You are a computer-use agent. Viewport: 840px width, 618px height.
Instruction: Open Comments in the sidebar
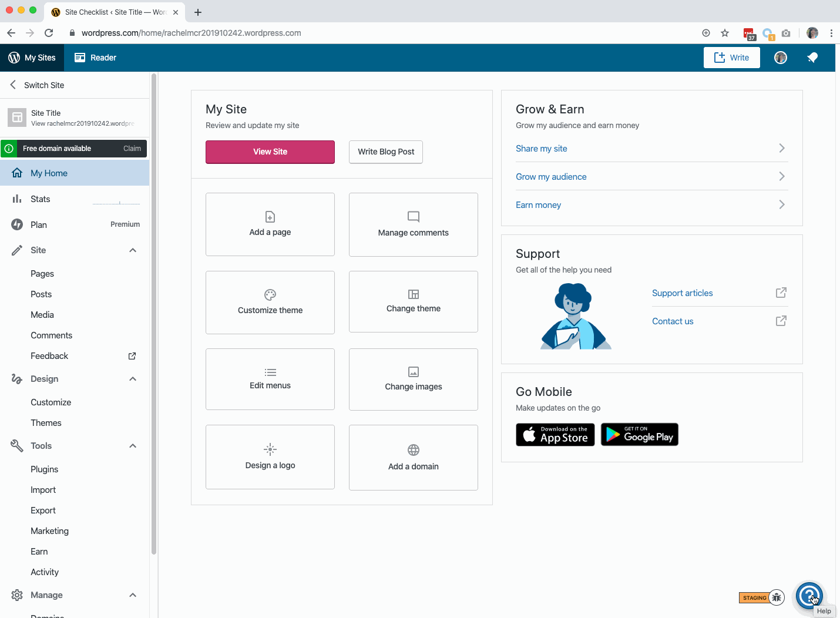pyautogui.click(x=52, y=335)
